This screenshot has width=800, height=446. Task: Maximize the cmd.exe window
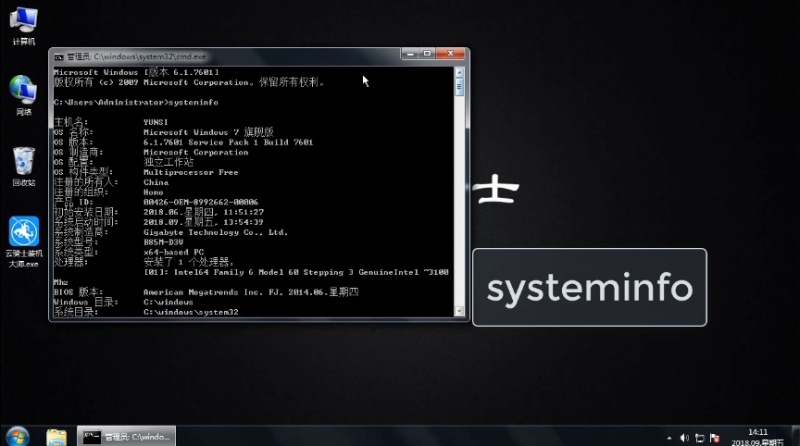point(428,53)
